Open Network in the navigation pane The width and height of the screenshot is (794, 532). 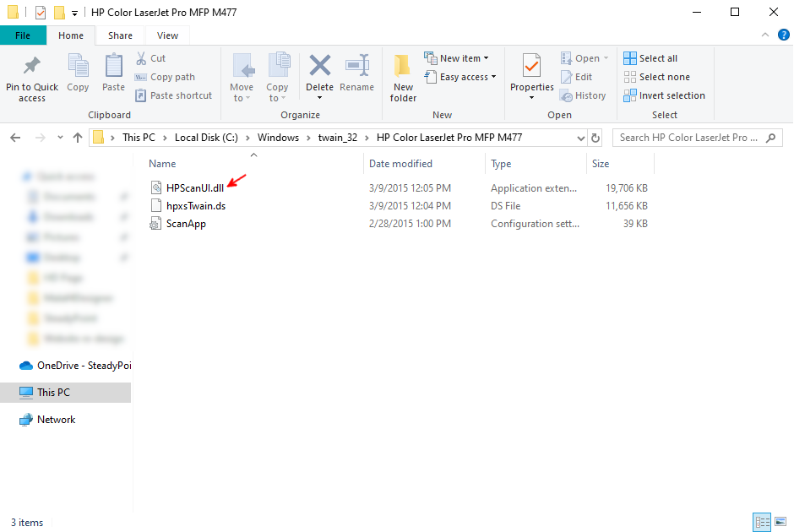click(x=47, y=420)
